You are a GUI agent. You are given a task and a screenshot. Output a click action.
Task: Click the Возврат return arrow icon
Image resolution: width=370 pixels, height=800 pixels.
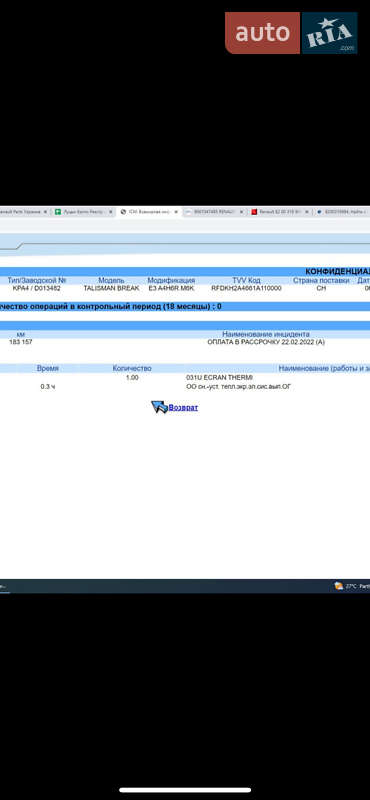point(159,407)
